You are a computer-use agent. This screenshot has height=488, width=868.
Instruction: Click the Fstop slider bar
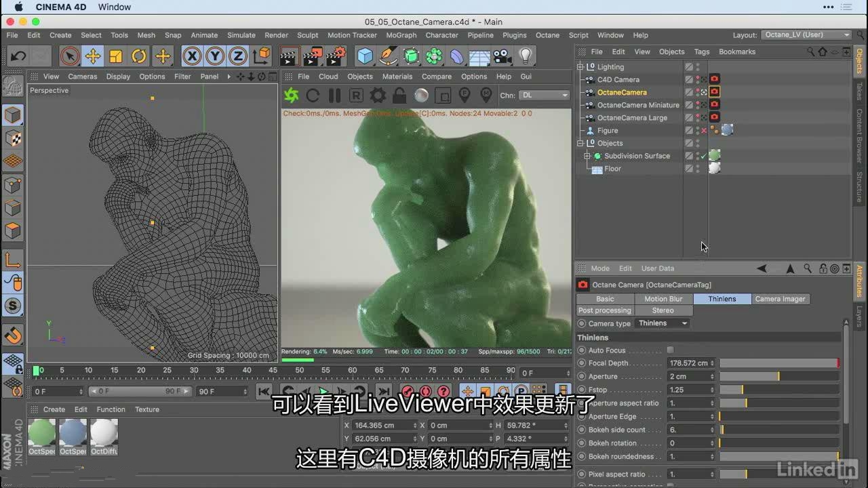[778, 390]
